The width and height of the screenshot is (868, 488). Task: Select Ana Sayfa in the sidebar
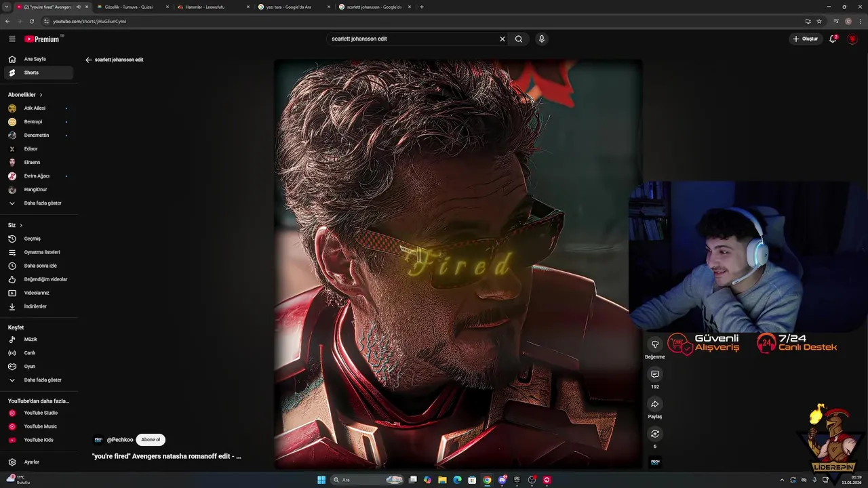click(x=39, y=59)
